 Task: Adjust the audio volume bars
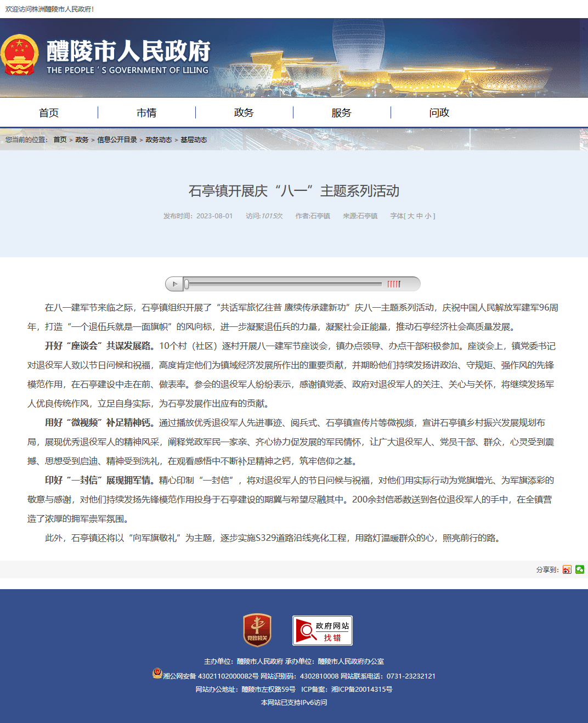click(394, 284)
